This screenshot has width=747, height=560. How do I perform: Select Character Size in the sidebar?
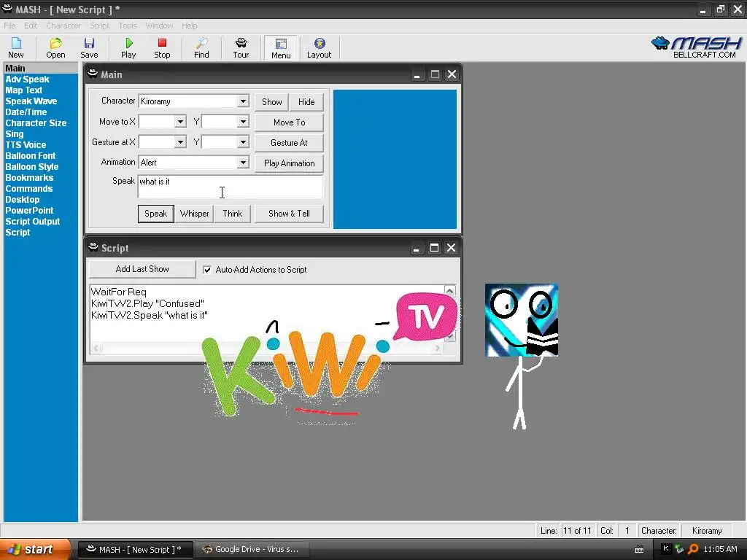36,123
